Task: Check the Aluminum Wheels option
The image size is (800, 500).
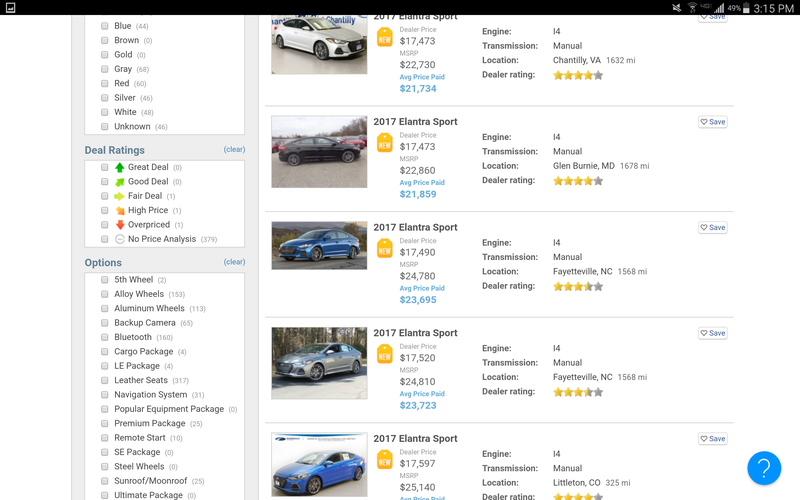Action: [105, 308]
